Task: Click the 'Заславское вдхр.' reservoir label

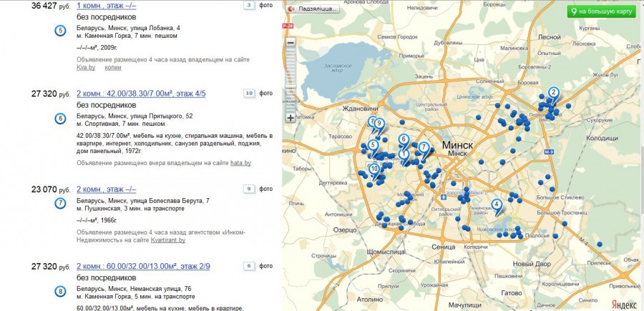Action: coord(338,67)
